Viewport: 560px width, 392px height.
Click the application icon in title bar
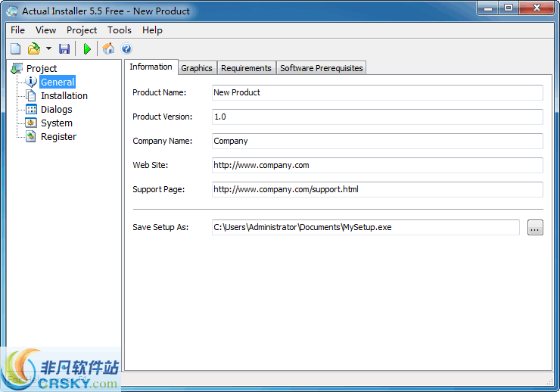tap(12, 11)
